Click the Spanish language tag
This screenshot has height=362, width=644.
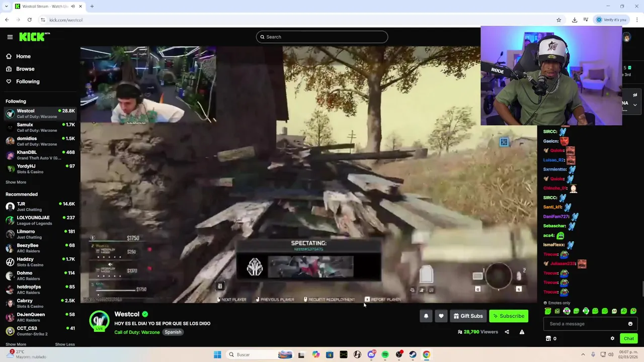pos(173,332)
